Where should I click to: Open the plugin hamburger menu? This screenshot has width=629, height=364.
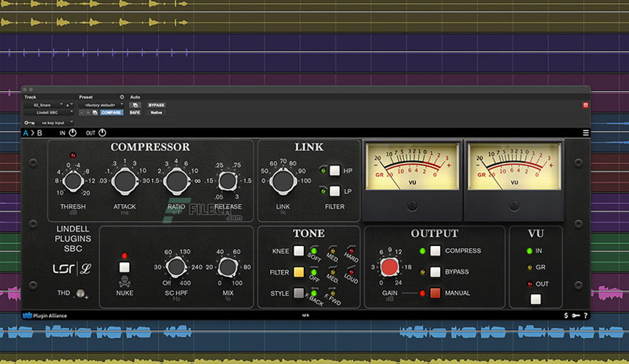coord(585,133)
